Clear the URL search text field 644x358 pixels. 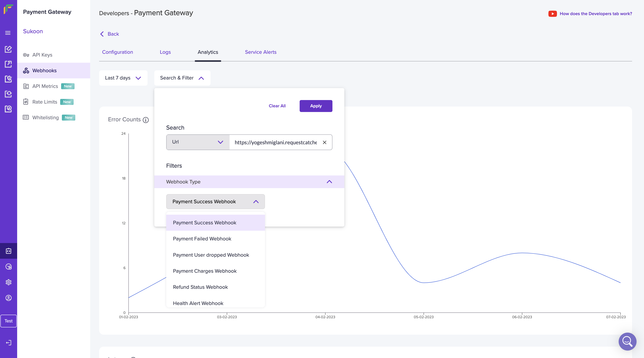pos(324,142)
